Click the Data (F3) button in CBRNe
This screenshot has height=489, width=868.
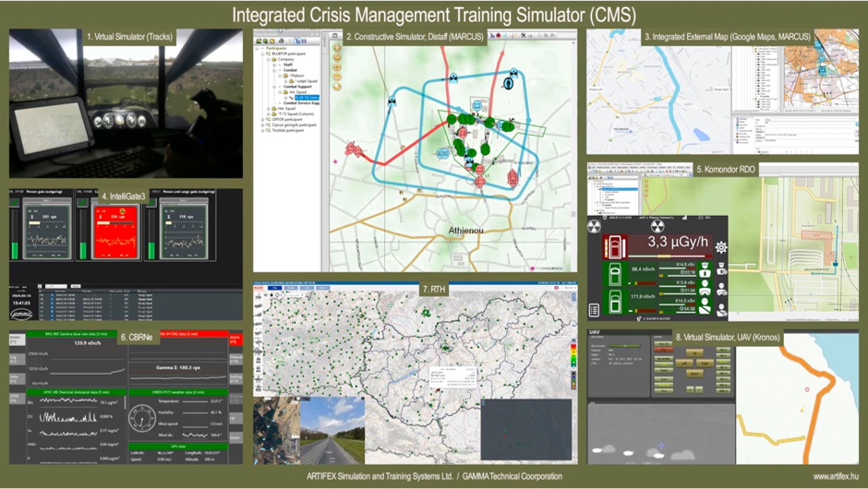(16, 379)
